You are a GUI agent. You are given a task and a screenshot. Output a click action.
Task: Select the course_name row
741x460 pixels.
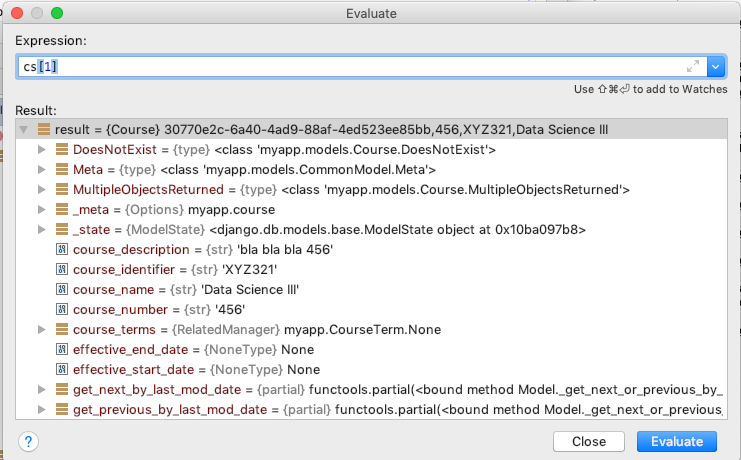coord(371,289)
